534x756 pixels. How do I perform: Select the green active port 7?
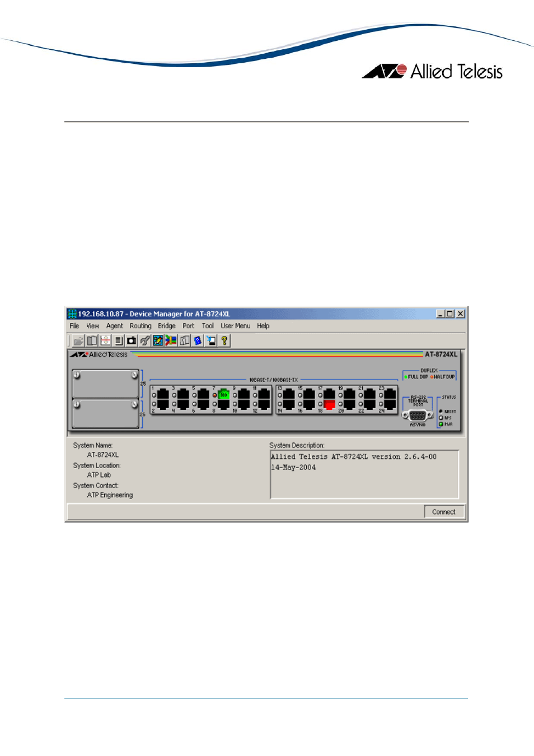click(x=223, y=394)
